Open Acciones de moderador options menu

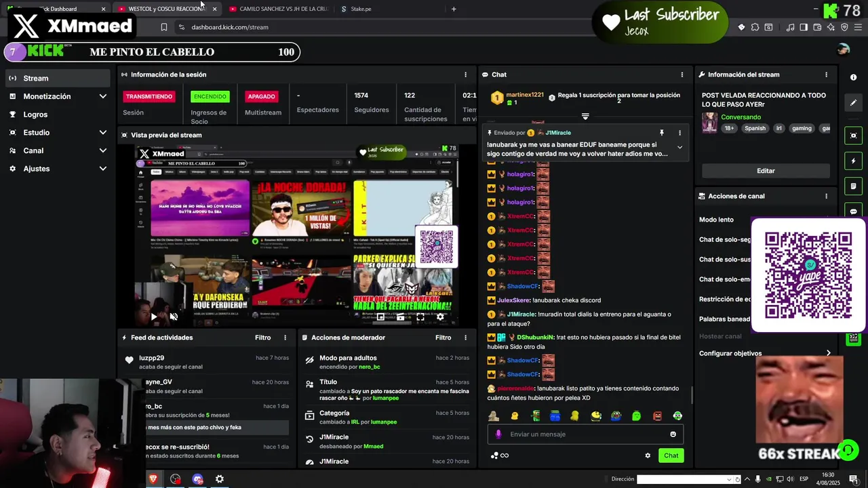pyautogui.click(x=465, y=338)
